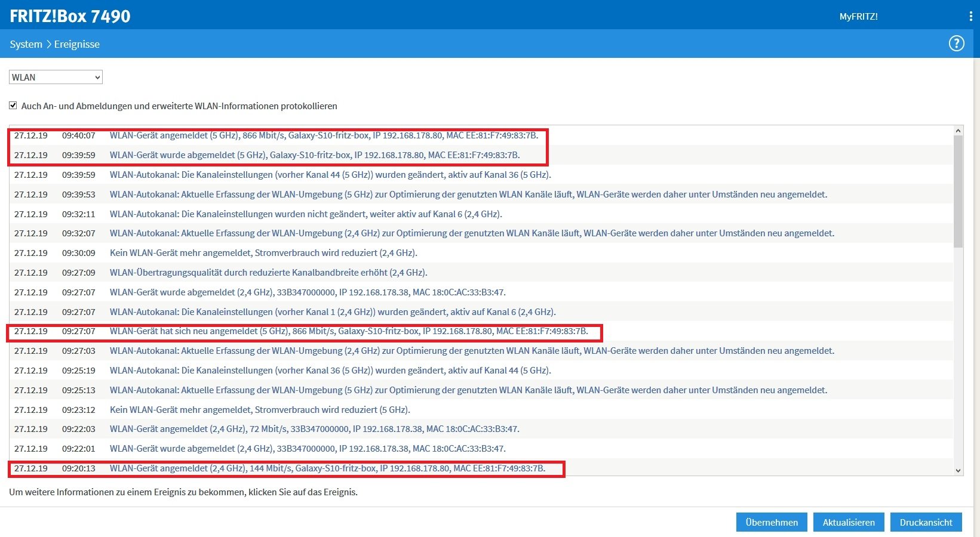
Task: Open the 09:27:07 Autokanal Kanal 6 event
Action: coord(333,312)
